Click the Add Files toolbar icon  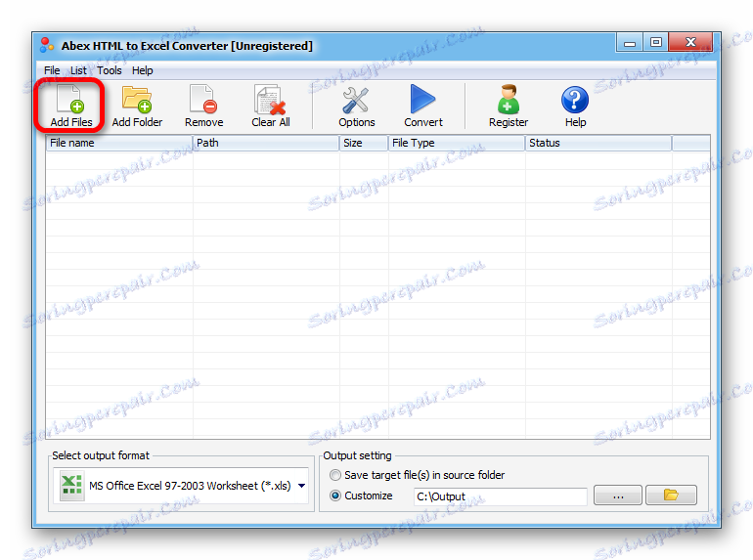coord(70,99)
